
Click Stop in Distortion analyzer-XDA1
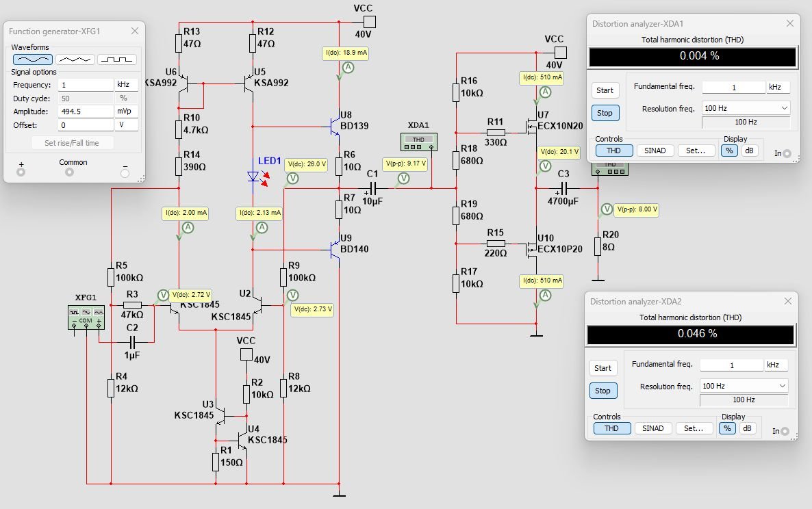click(x=605, y=113)
